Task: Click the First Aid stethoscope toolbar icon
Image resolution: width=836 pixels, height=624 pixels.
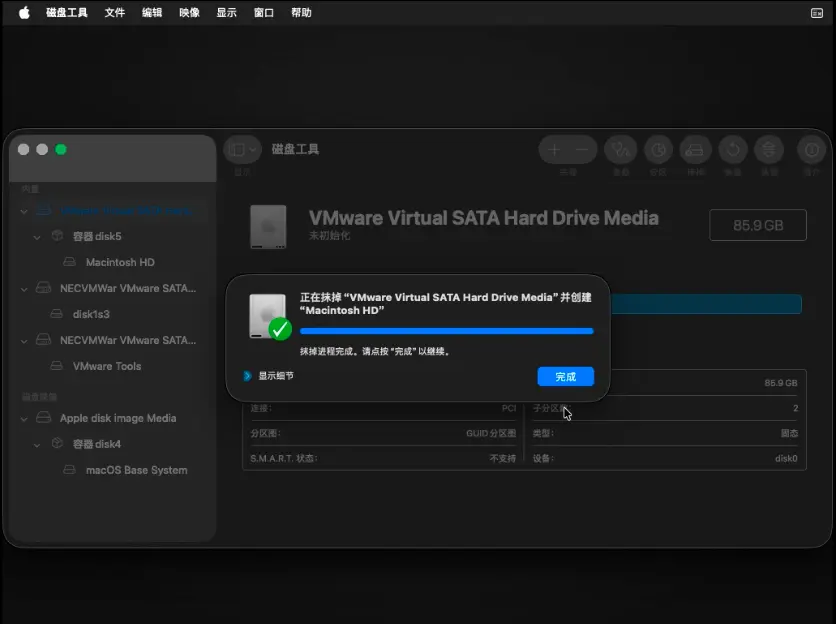Action: coord(622,150)
